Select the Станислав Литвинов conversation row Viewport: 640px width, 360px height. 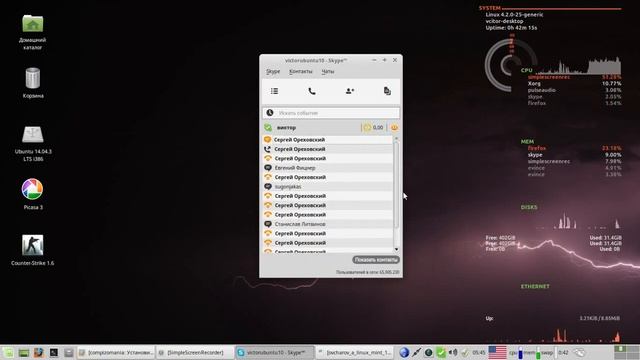328,224
